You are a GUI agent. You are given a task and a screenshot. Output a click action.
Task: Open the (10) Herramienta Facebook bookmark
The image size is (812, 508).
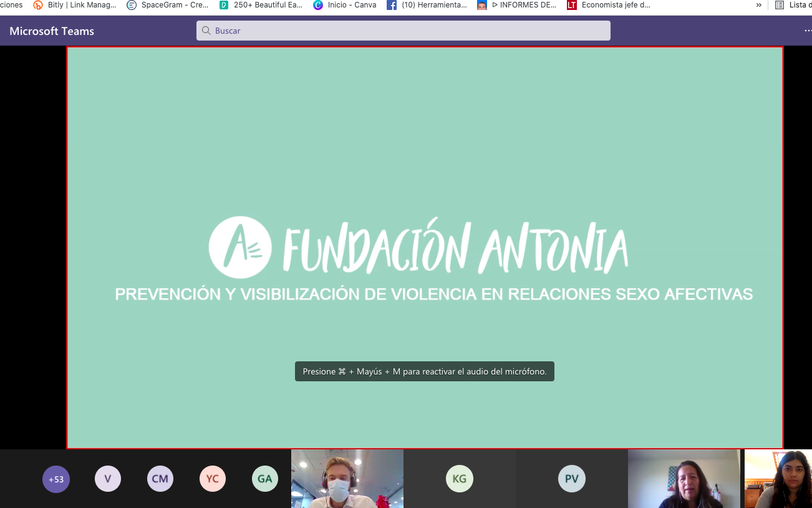(427, 5)
